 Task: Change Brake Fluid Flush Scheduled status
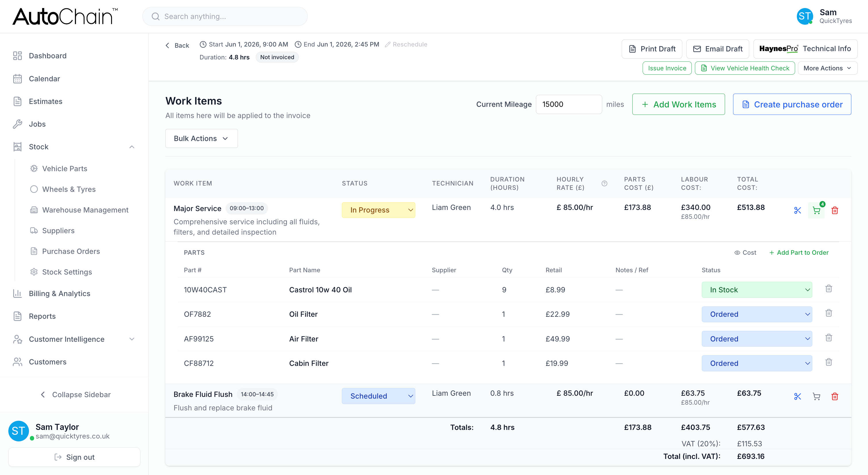click(x=378, y=396)
